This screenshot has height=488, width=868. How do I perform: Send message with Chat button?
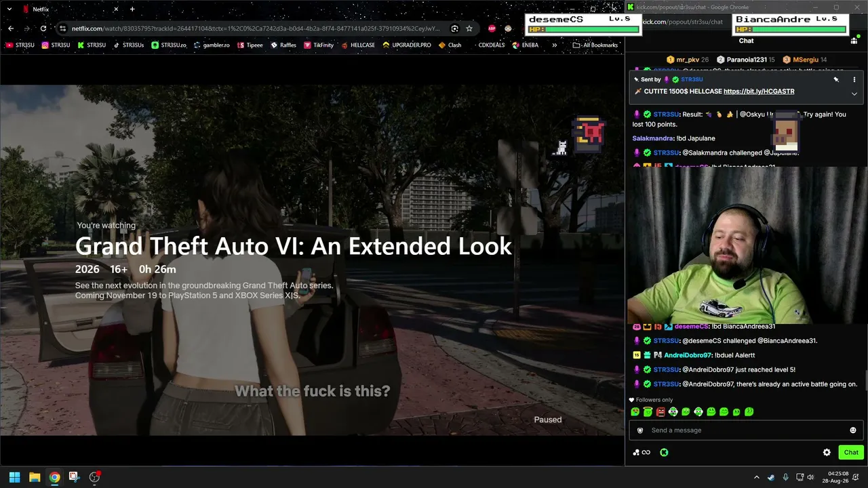coord(851,453)
